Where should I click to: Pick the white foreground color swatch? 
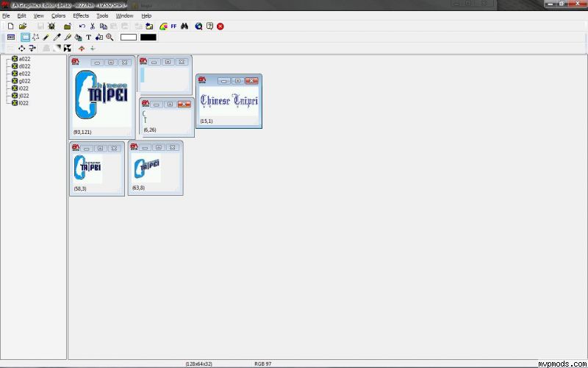129,38
